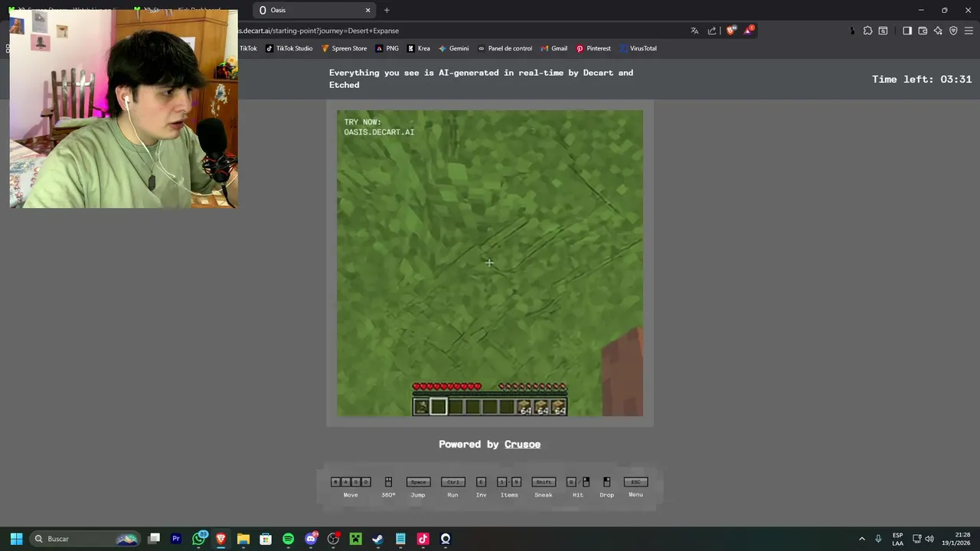Follow the Crusoe link

click(522, 444)
